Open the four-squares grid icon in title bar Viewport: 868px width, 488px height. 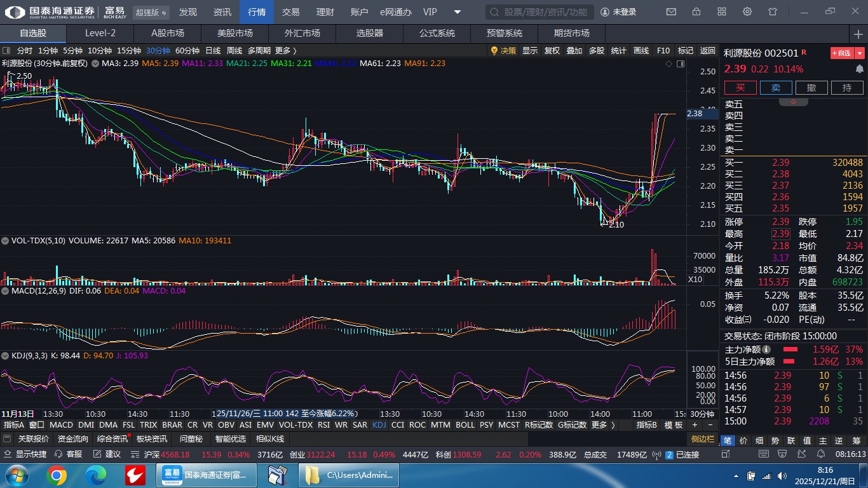[722, 12]
